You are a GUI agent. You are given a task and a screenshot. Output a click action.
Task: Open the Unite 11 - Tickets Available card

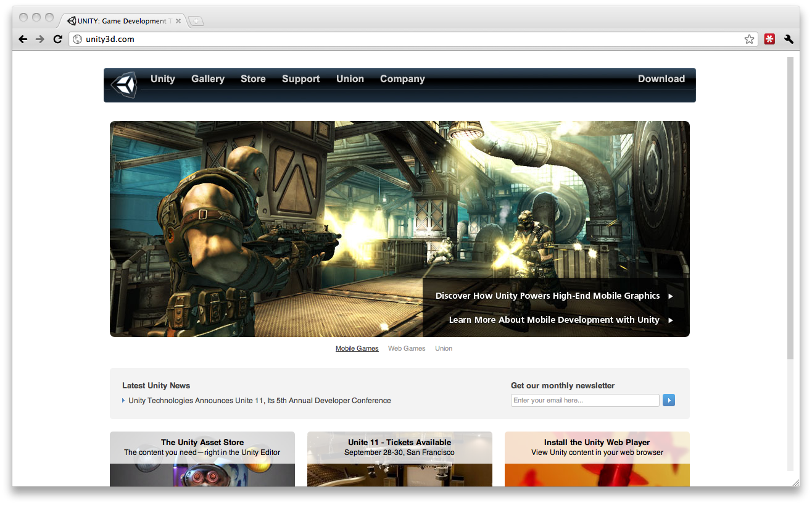400,459
